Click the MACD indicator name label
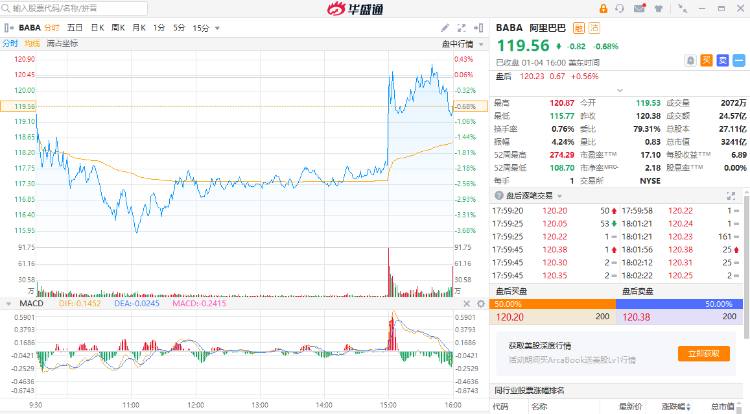This screenshot has width=750, height=414. 31,303
